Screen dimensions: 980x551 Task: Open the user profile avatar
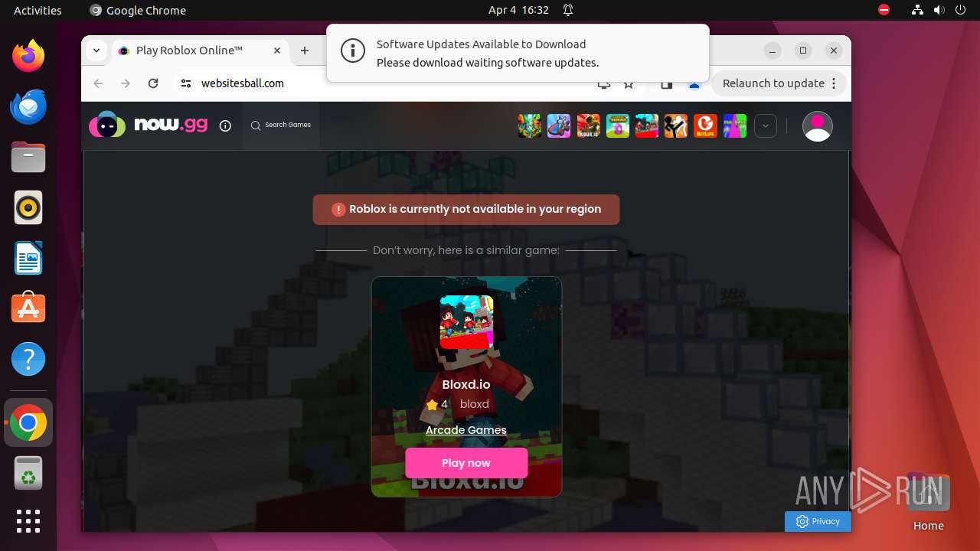pos(817,126)
